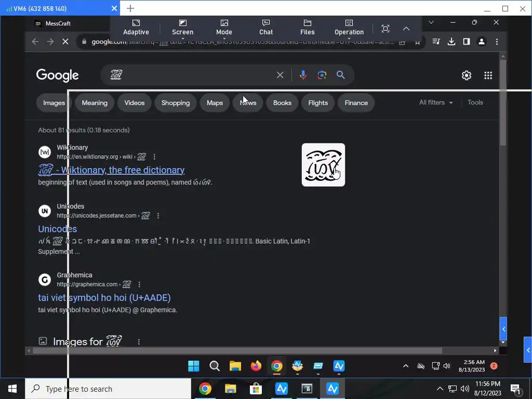This screenshot has height=399, width=532.
Task: Click the symbol image thumbnail
Action: coord(323,165)
